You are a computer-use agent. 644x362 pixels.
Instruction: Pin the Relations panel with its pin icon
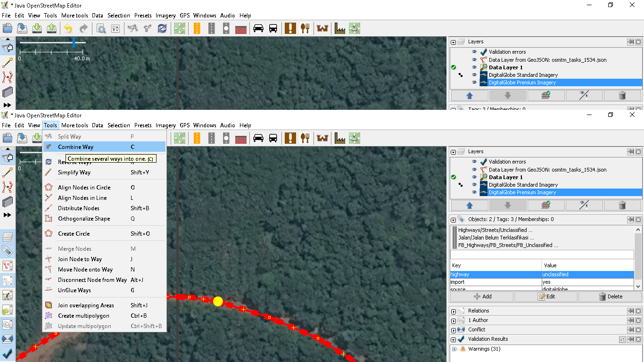pos(630,311)
